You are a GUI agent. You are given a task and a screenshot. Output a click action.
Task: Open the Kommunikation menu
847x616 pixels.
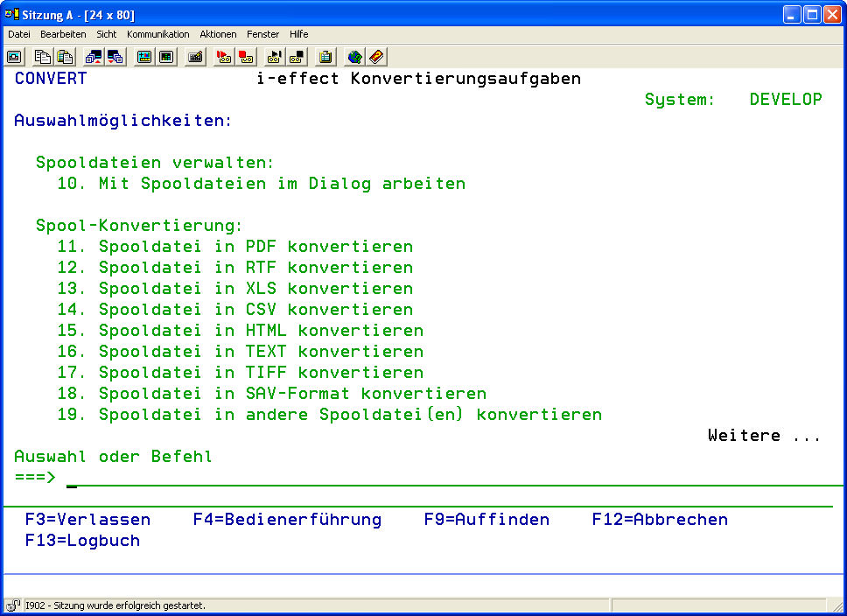click(x=158, y=34)
